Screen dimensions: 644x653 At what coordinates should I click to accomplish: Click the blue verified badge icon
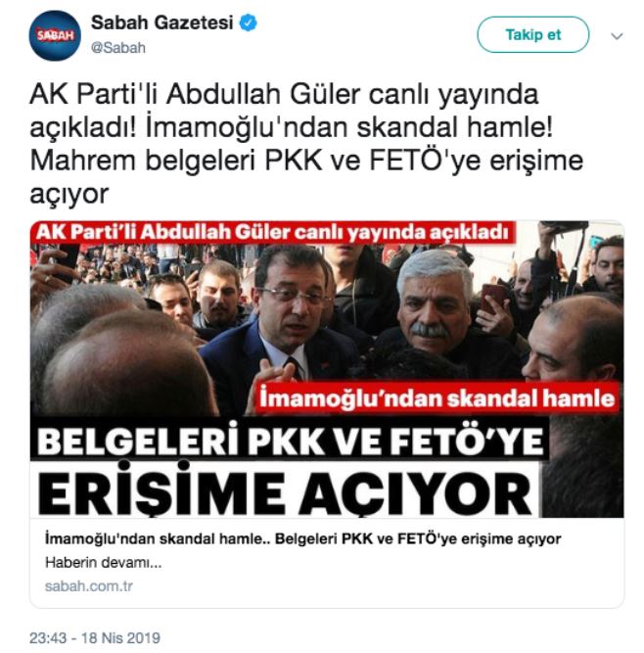(249, 23)
